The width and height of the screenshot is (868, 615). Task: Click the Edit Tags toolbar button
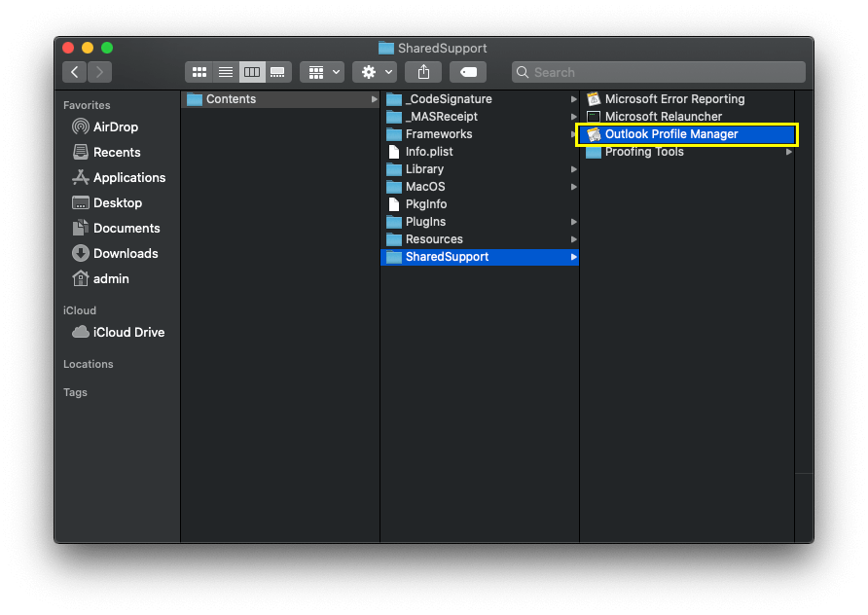[468, 72]
